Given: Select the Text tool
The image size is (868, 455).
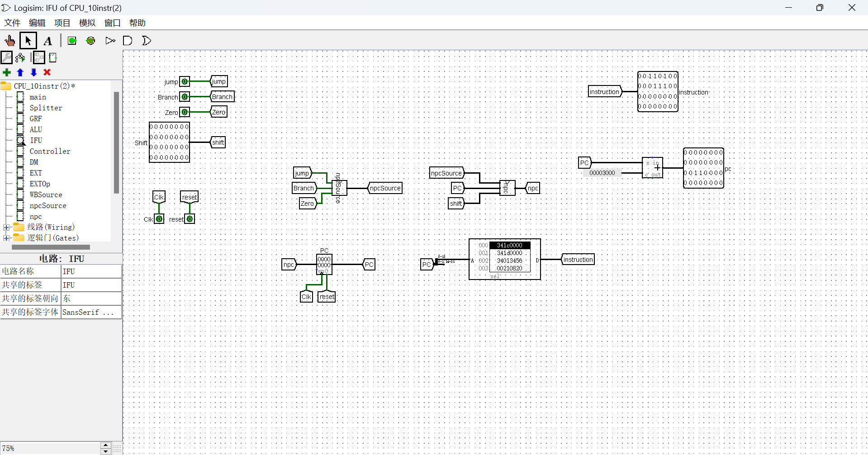Looking at the screenshot, I should click(x=47, y=41).
